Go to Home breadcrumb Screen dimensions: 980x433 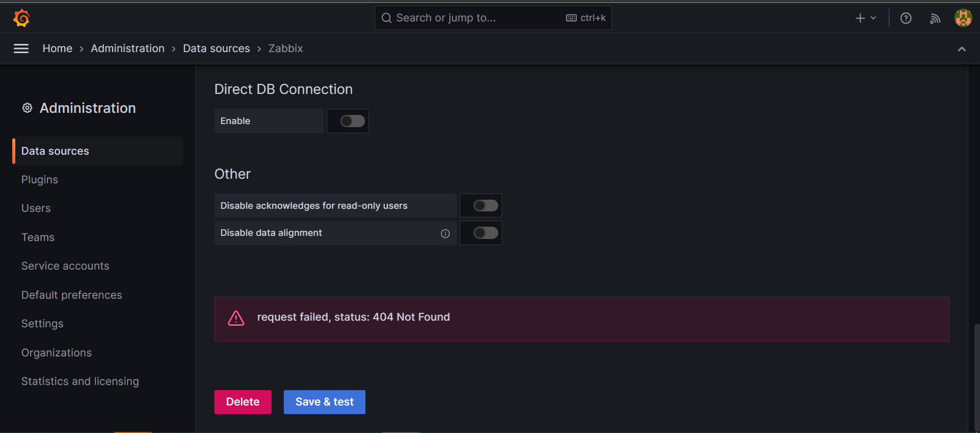(x=57, y=49)
